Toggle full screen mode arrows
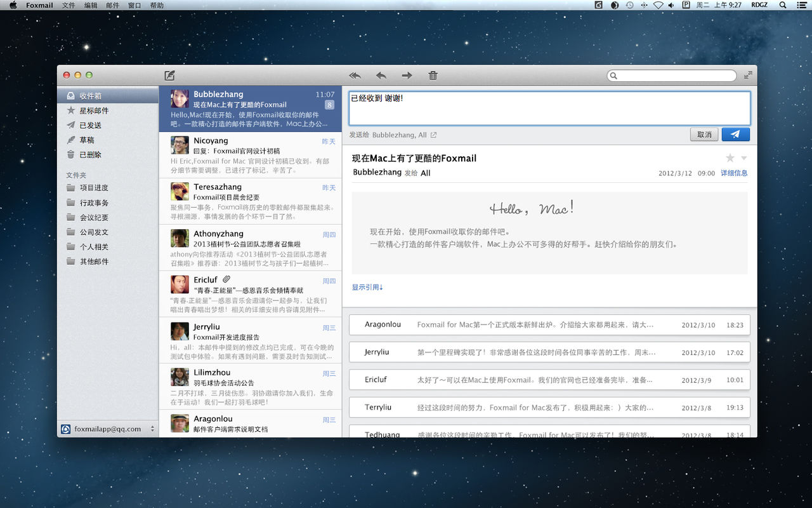Image resolution: width=812 pixels, height=508 pixels. [x=748, y=75]
